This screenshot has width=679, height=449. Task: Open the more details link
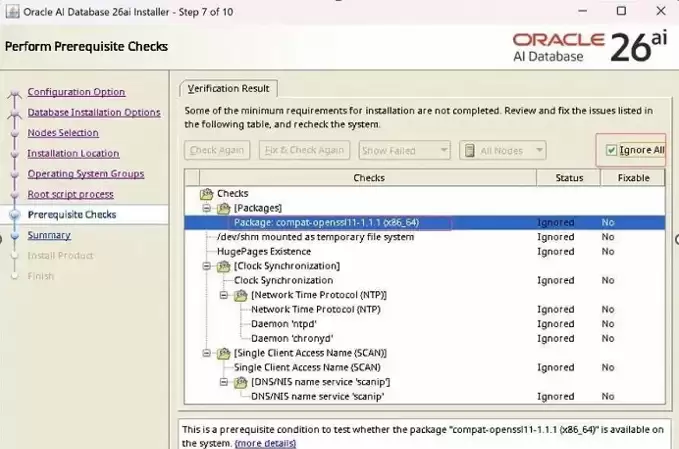pyautogui.click(x=265, y=443)
